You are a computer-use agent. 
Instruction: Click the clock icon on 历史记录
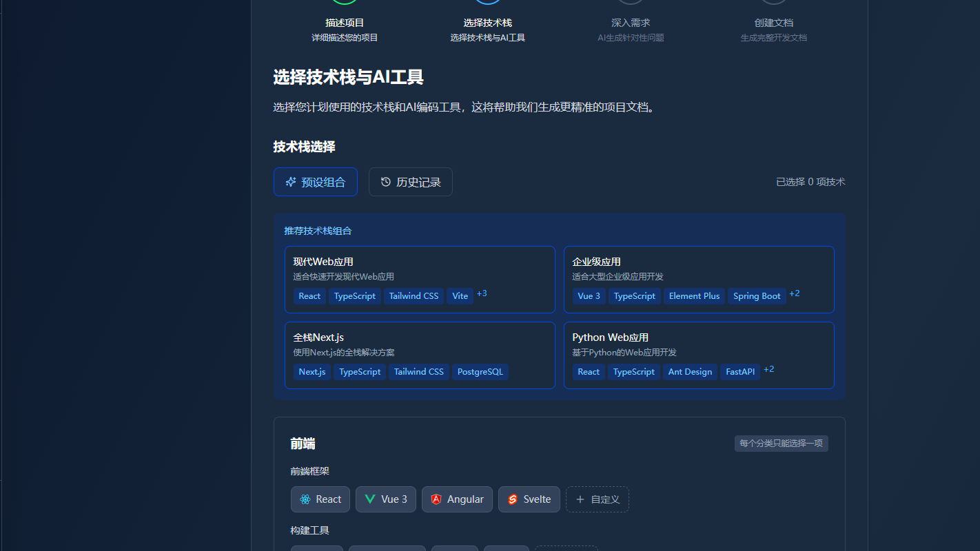pyautogui.click(x=386, y=182)
